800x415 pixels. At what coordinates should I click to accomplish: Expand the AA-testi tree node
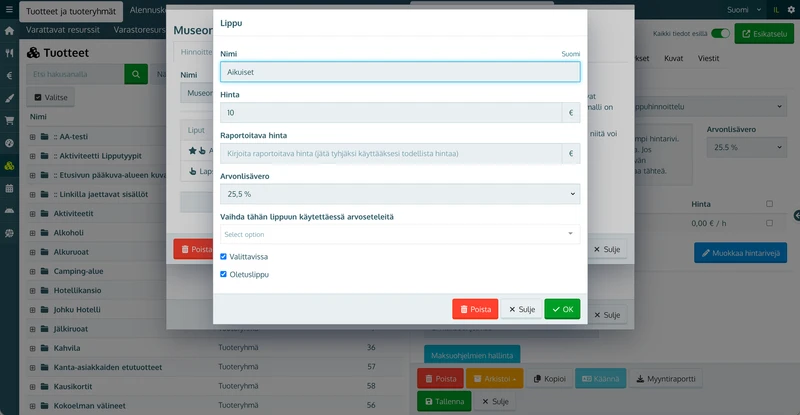[x=32, y=137]
